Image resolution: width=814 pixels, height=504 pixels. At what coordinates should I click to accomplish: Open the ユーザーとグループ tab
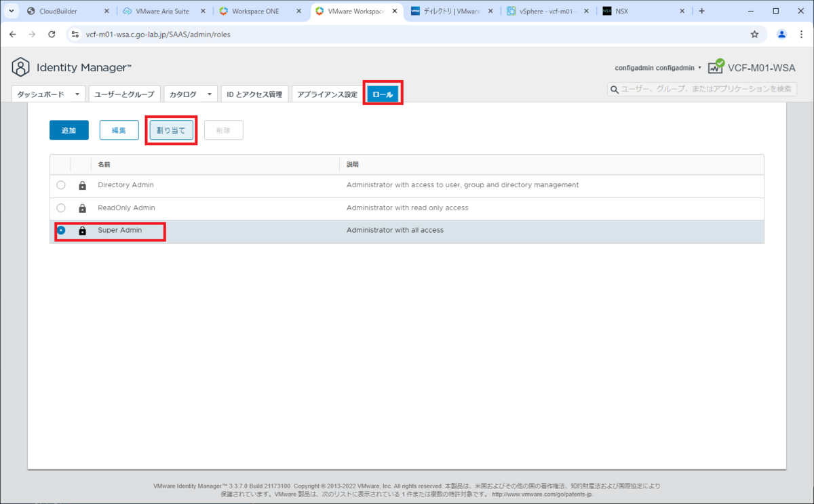click(124, 94)
